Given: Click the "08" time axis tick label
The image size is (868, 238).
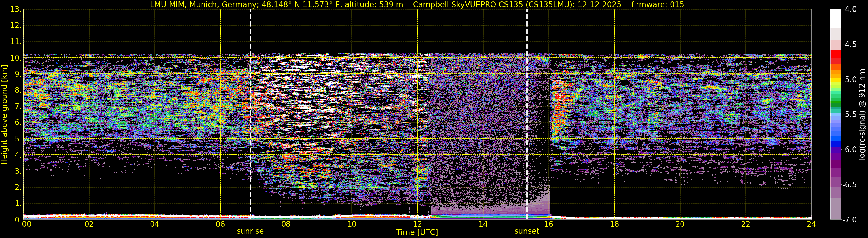Looking at the screenshot, I should tap(286, 224).
